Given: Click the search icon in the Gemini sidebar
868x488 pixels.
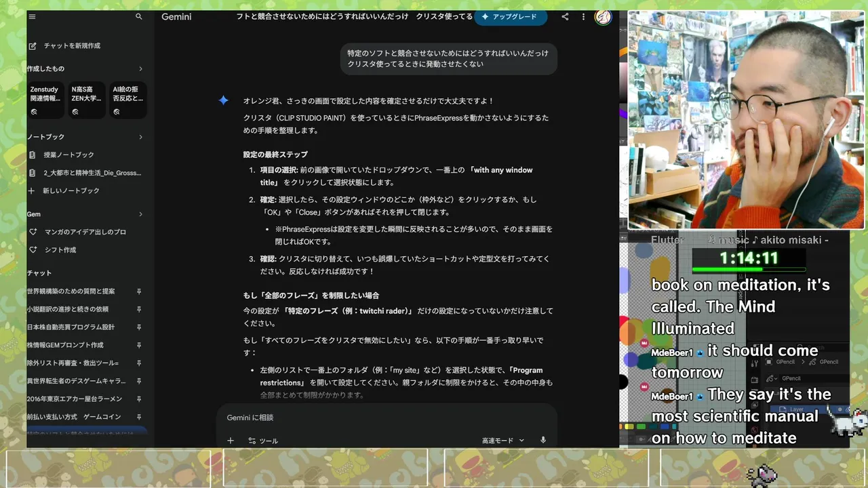Looking at the screenshot, I should pyautogui.click(x=139, y=17).
